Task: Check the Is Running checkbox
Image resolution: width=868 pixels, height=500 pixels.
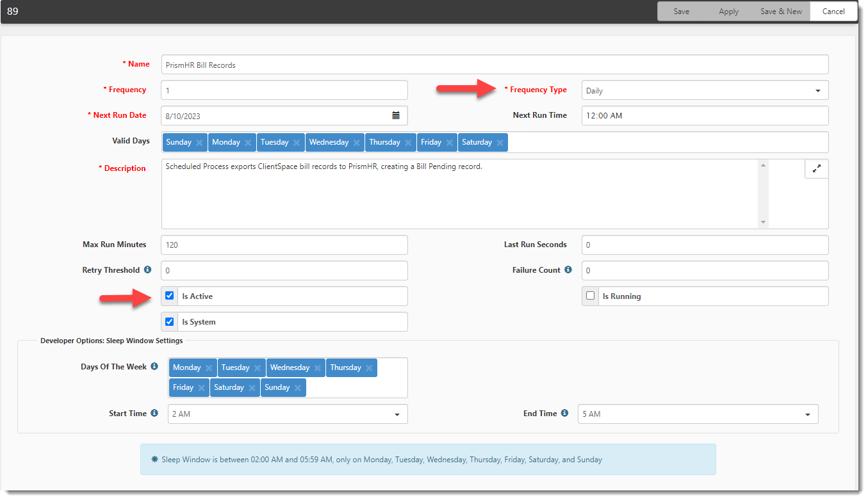Action: tap(591, 296)
